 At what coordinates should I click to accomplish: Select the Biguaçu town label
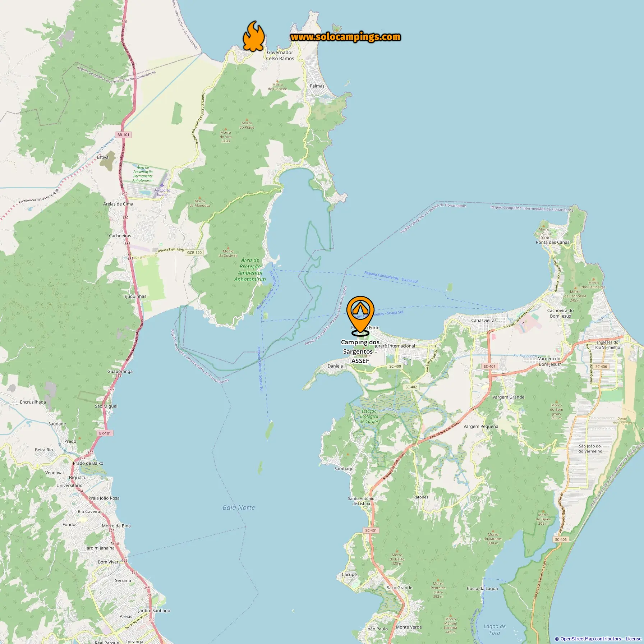pos(78,477)
